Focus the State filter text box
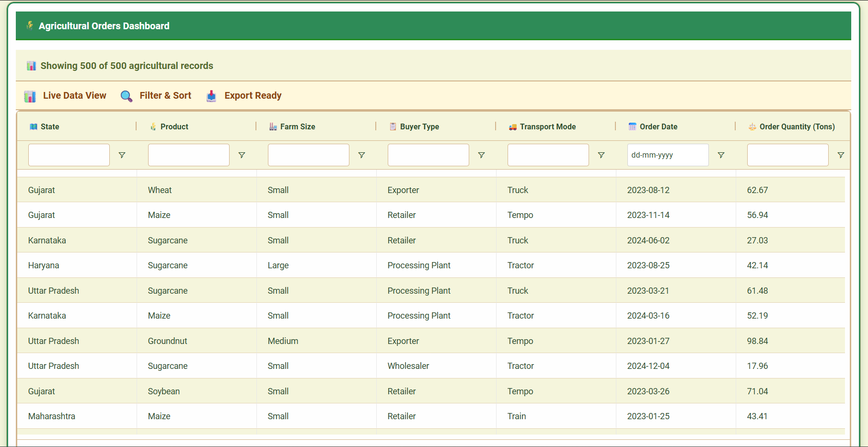Image resolution: width=868 pixels, height=447 pixels. pos(69,155)
